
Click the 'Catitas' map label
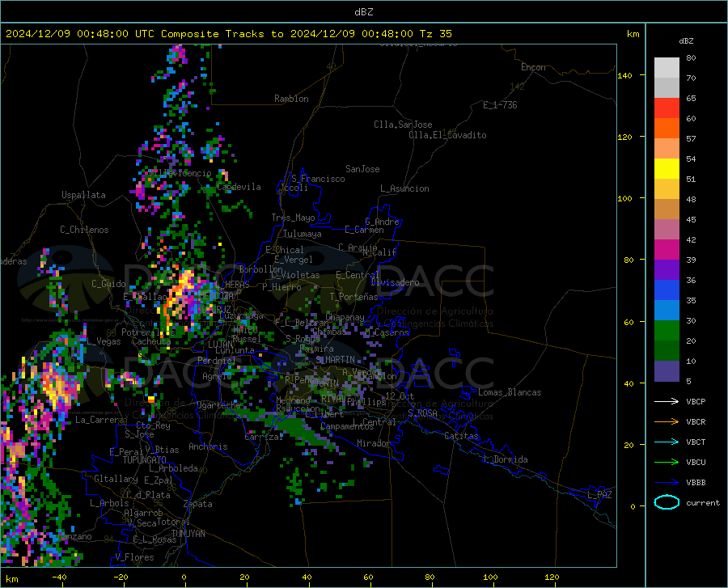[461, 436]
